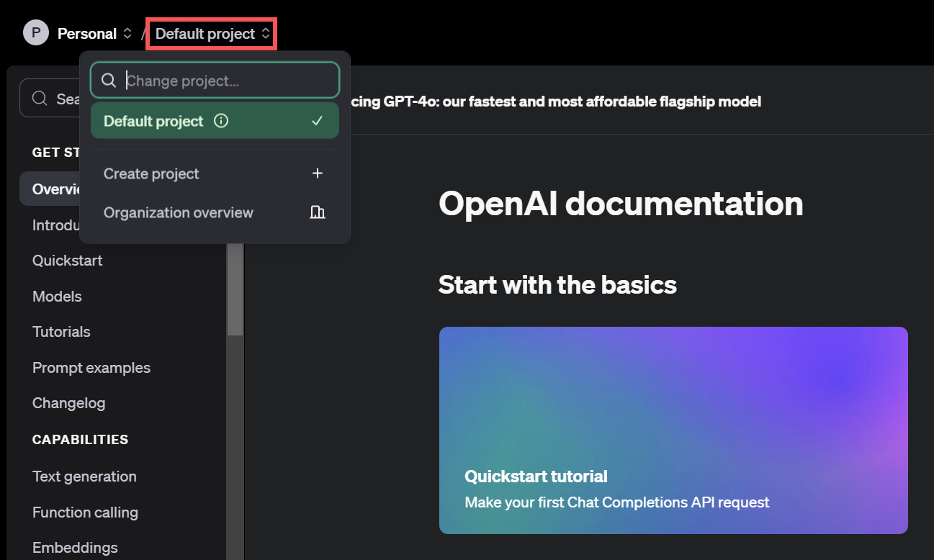Click the Personal avatar icon with letter P

click(35, 33)
